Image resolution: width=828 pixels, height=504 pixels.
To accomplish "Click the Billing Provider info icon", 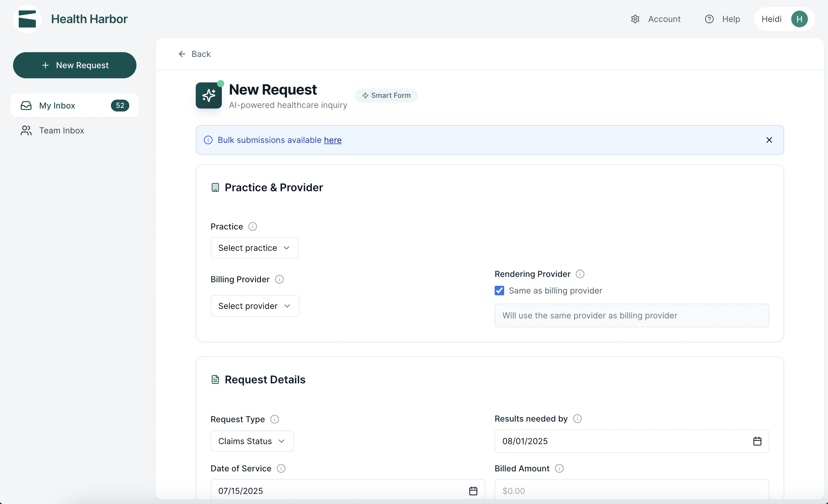I will point(279,279).
